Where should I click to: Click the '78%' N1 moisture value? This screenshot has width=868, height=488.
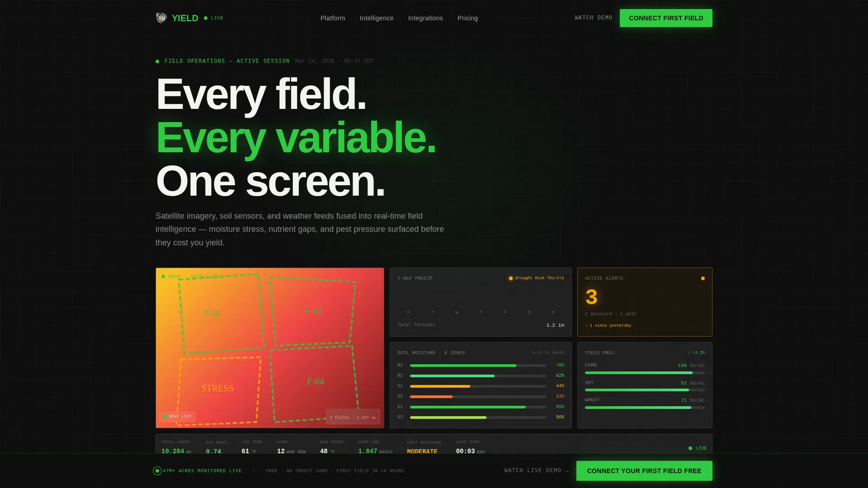pos(560,366)
